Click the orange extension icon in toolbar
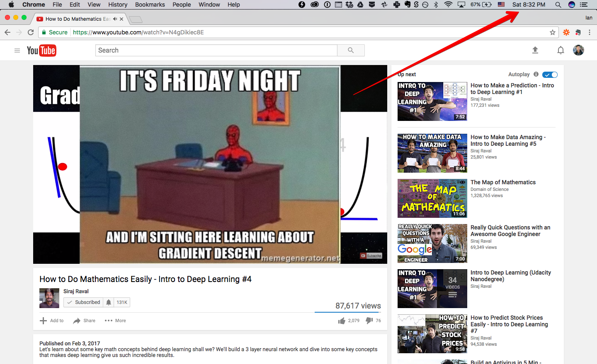Image resolution: width=597 pixels, height=364 pixels. [566, 32]
